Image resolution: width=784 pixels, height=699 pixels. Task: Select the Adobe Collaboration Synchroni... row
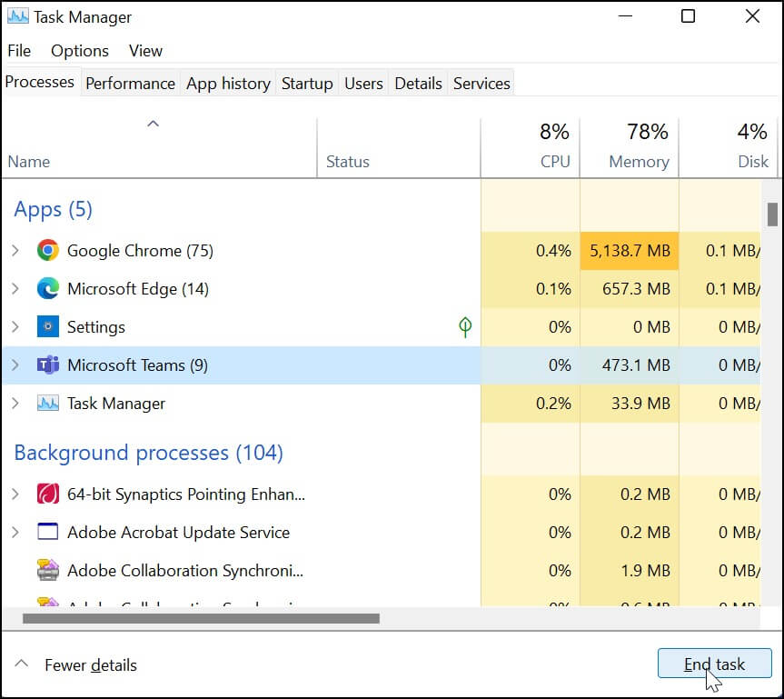pos(381,570)
